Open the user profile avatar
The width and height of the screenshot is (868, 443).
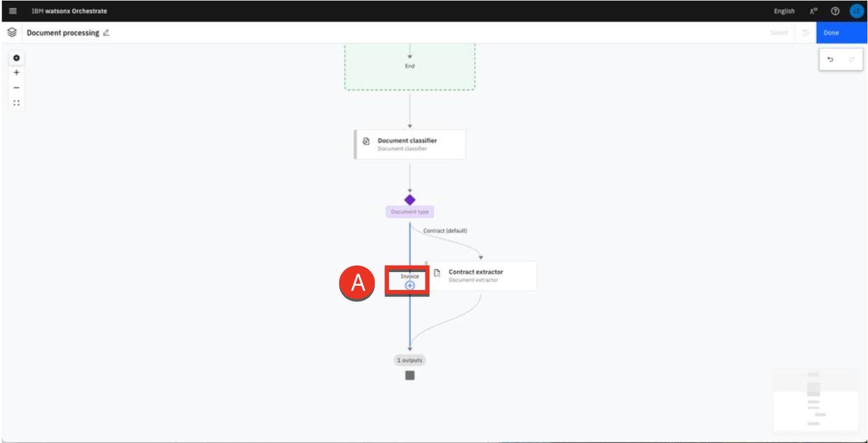pyautogui.click(x=856, y=11)
